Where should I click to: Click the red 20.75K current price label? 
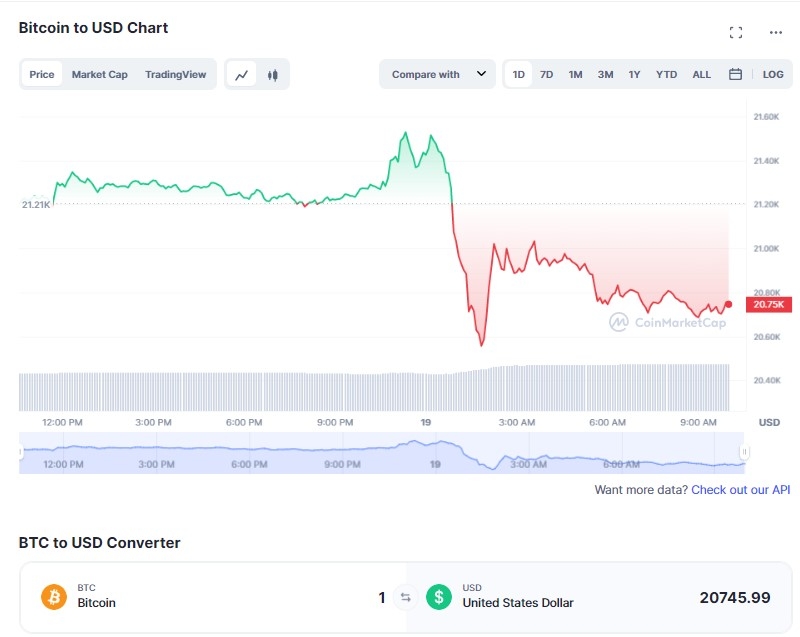[768, 304]
